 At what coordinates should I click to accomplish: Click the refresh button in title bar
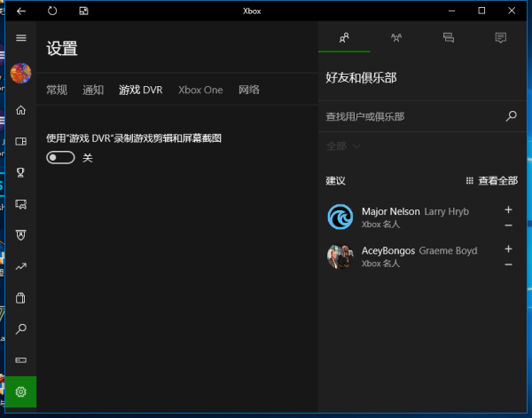(52, 11)
